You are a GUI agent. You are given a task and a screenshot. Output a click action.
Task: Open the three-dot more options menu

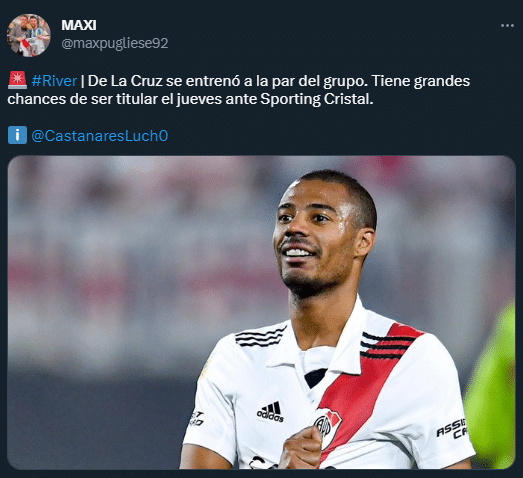[x=507, y=26]
